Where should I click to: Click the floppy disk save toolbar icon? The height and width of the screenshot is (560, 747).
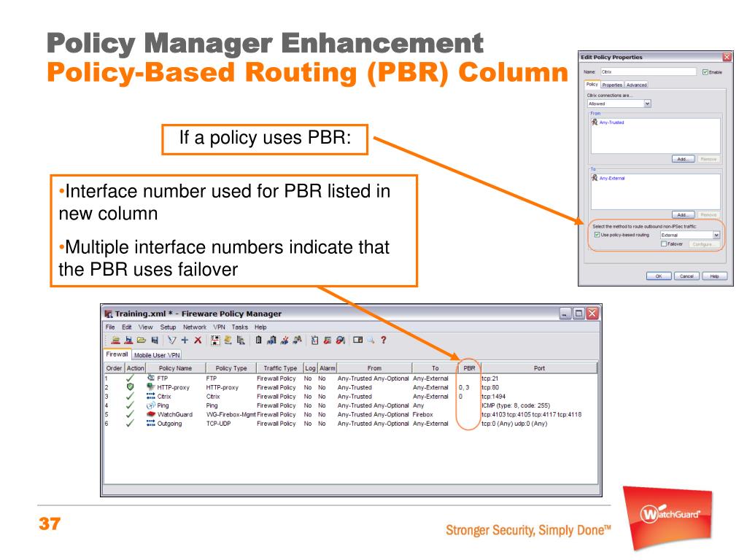click(x=155, y=340)
